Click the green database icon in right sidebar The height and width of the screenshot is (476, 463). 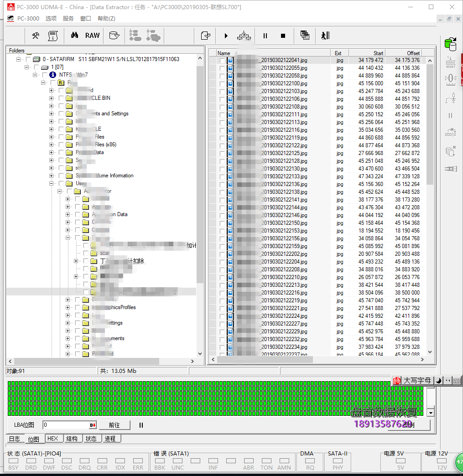[451, 44]
